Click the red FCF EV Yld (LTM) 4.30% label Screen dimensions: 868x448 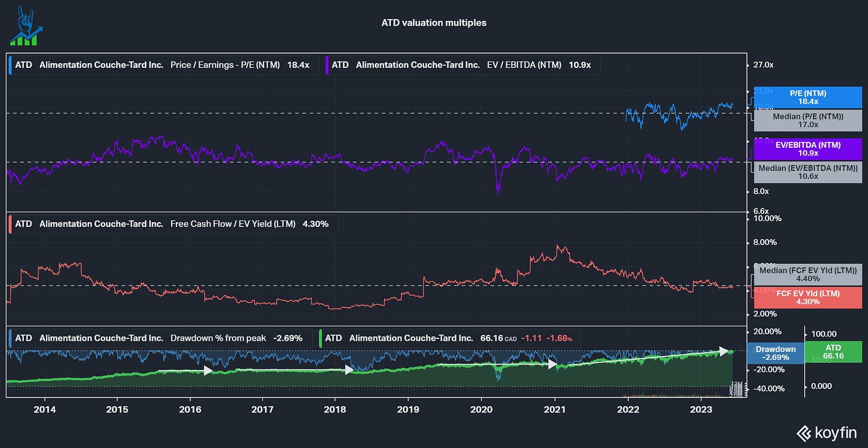808,297
